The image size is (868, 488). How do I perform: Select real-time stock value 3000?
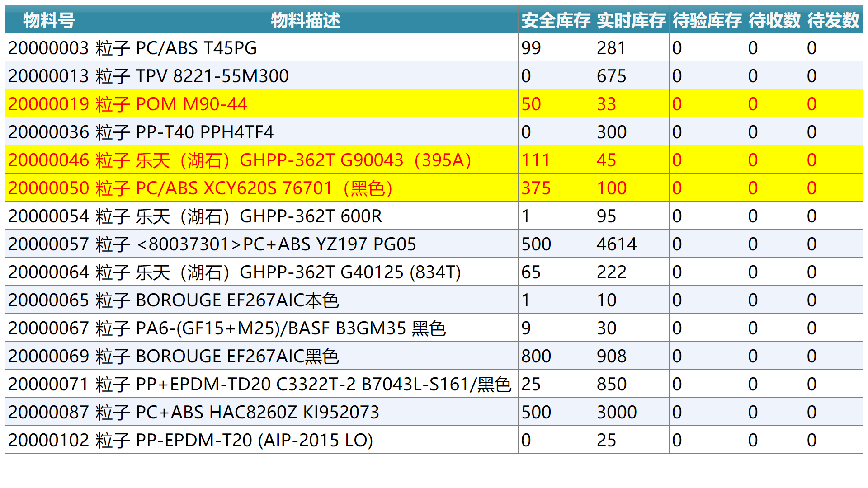tap(617, 412)
